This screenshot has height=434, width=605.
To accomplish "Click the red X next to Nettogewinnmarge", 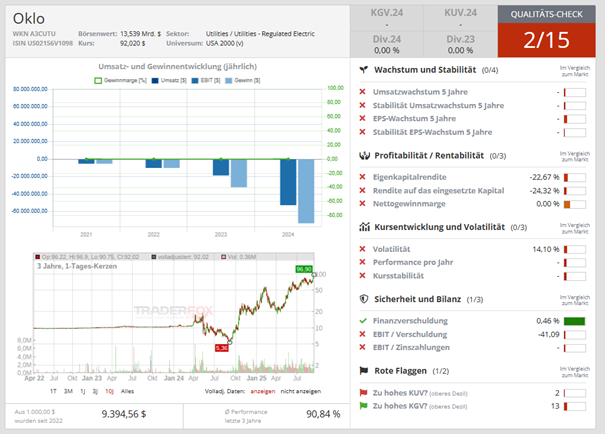I will [362, 203].
